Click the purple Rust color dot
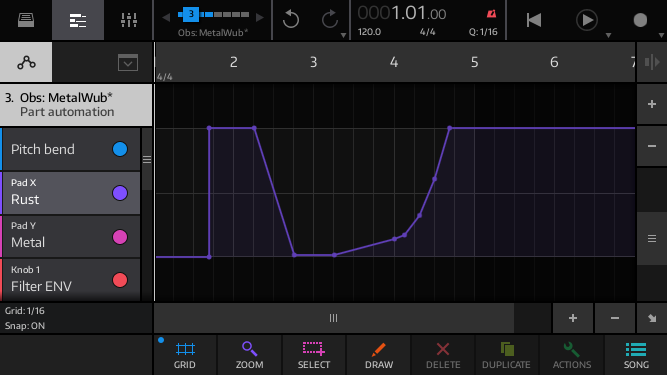667x375 pixels. tap(120, 193)
